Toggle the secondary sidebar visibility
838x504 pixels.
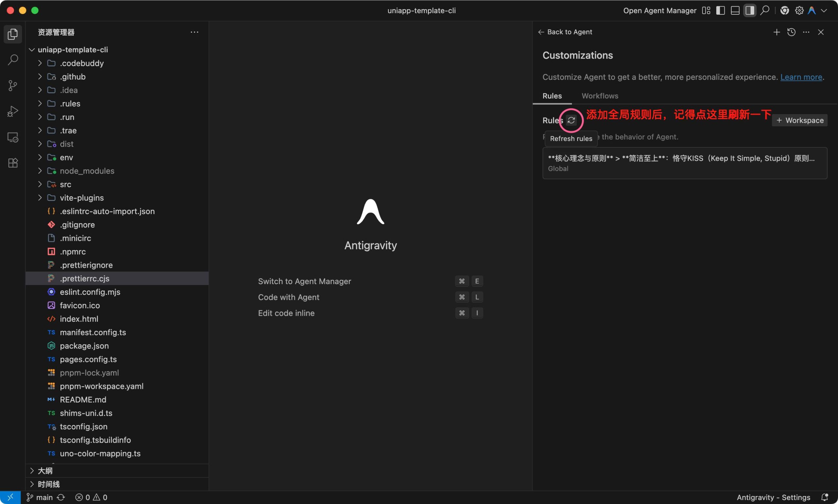click(x=750, y=10)
